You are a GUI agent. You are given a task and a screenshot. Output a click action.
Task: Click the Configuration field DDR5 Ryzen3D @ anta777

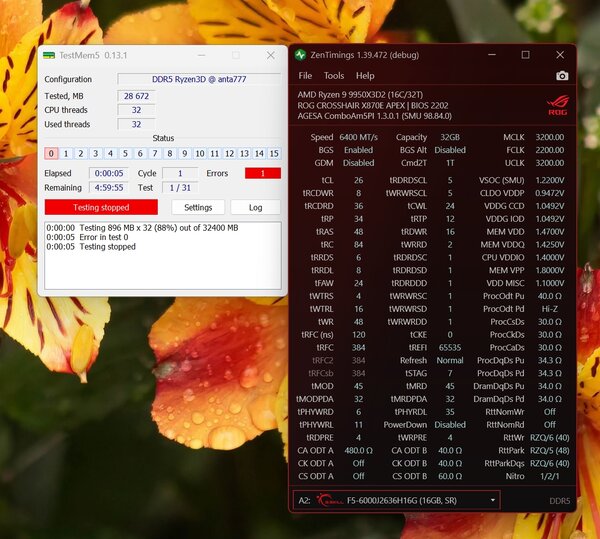tap(199, 79)
